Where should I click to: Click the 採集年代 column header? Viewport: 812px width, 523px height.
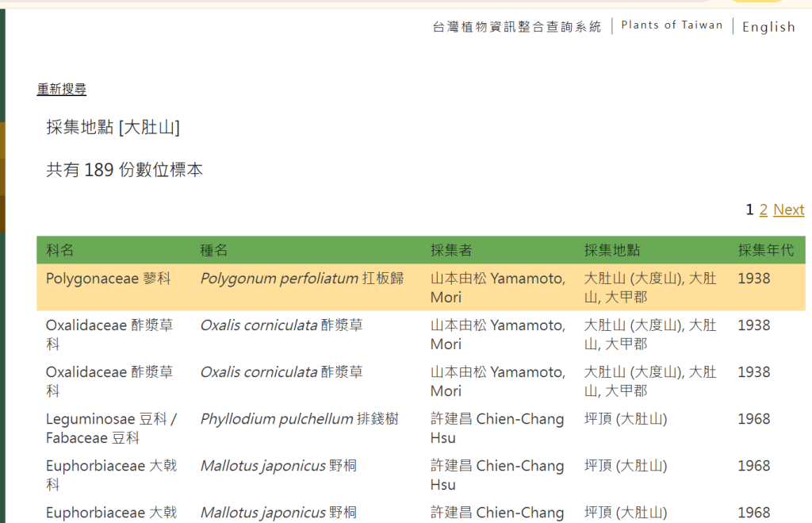765,251
